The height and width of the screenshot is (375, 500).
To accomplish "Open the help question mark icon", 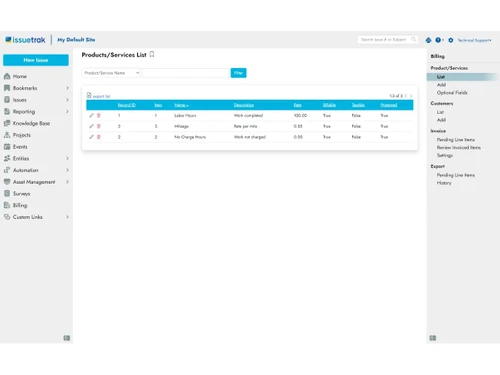I will tap(438, 40).
